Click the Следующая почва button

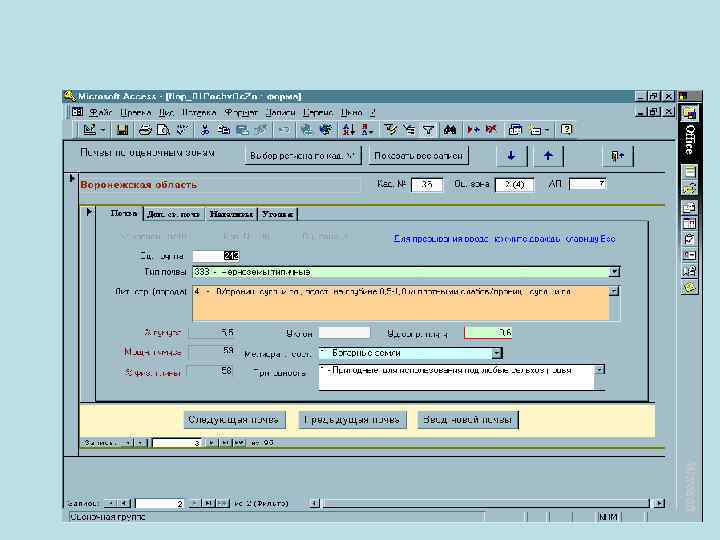point(234,420)
